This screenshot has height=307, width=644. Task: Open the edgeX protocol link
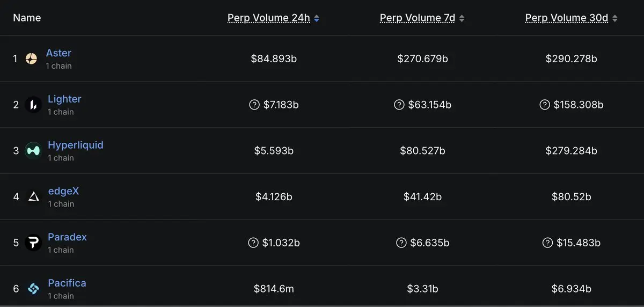[x=63, y=191]
